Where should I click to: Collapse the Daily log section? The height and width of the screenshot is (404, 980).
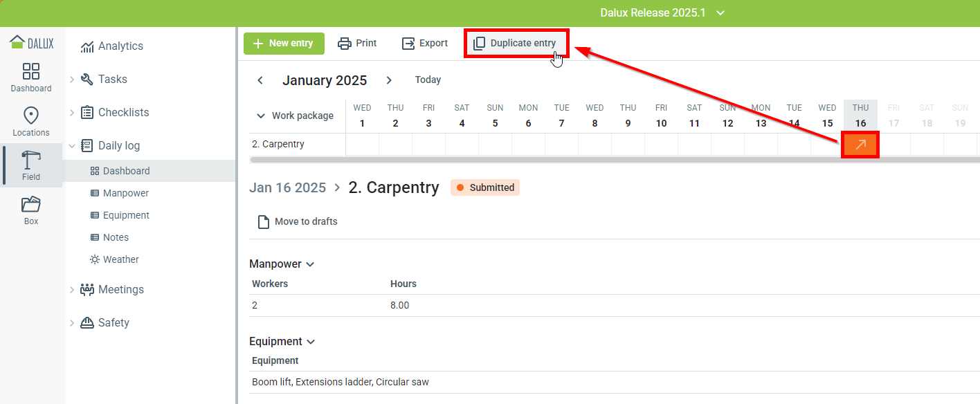point(72,146)
